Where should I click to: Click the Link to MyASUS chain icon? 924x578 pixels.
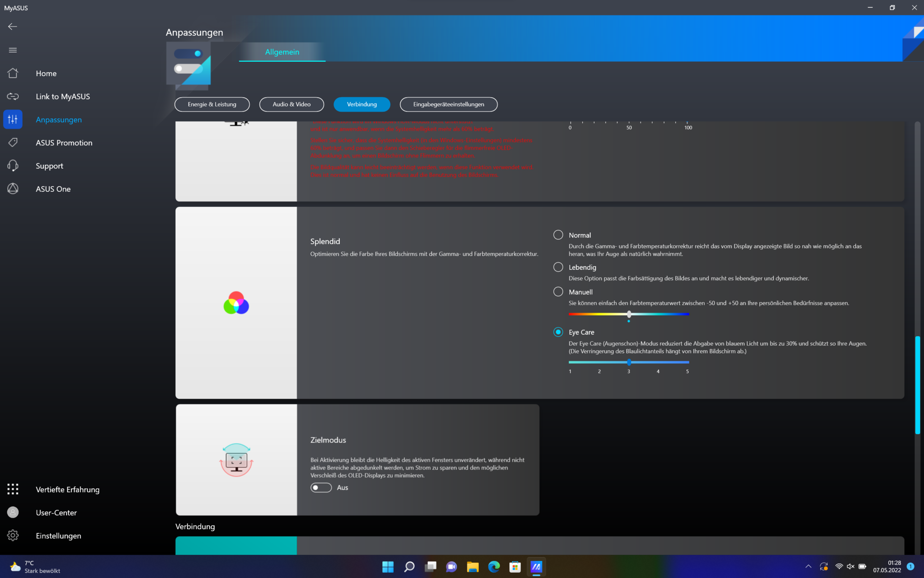pyautogui.click(x=13, y=96)
